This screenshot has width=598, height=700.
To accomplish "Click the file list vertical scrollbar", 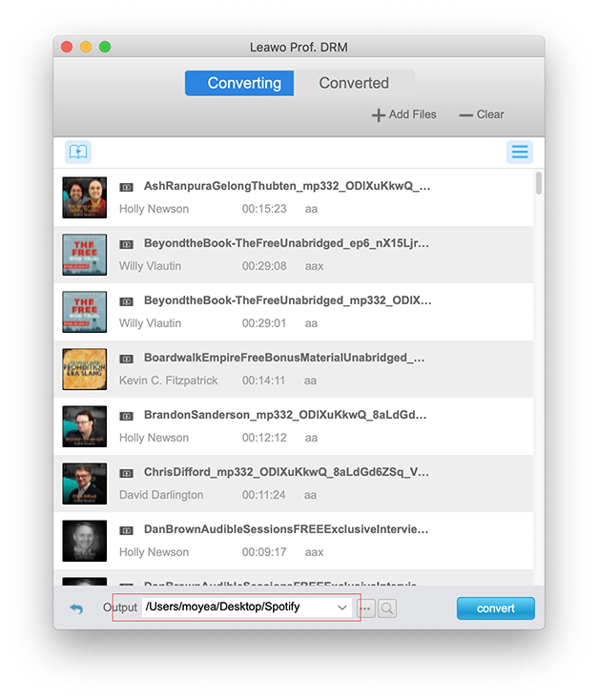I will (539, 183).
